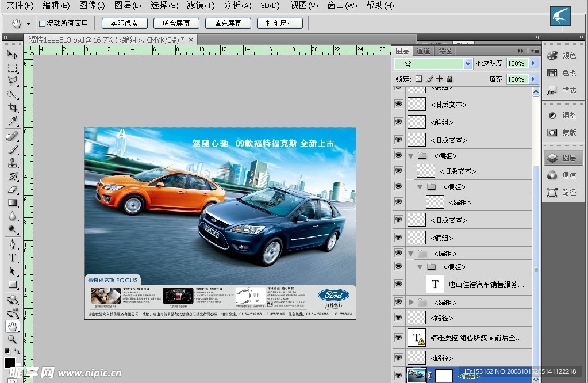Open the 滤镜 menu
Image resolution: width=588 pixels, height=383 pixels.
[201, 5]
